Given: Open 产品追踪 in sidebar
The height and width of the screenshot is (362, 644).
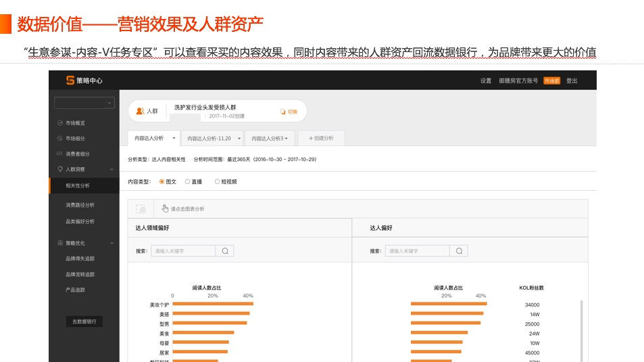Looking at the screenshot, I should [75, 290].
